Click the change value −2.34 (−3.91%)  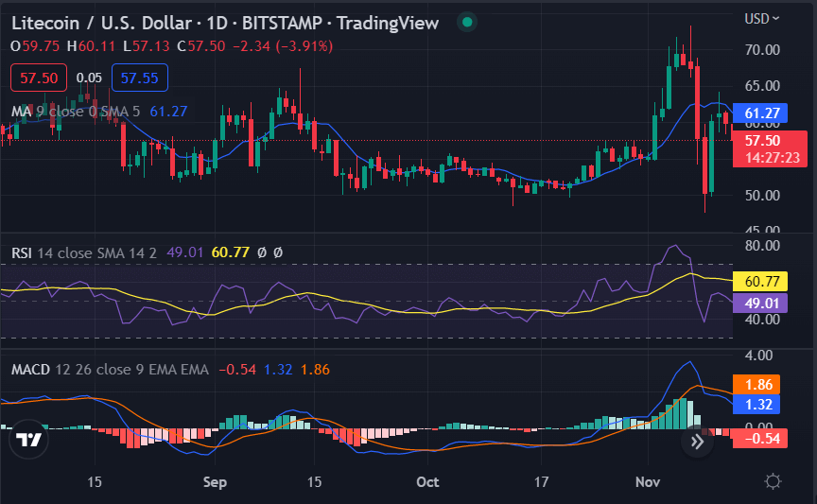283,46
